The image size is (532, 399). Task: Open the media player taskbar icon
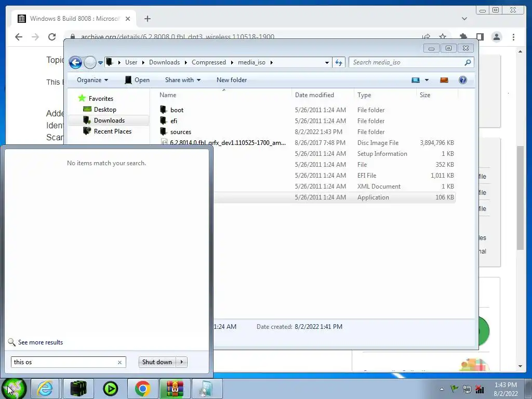point(110,389)
